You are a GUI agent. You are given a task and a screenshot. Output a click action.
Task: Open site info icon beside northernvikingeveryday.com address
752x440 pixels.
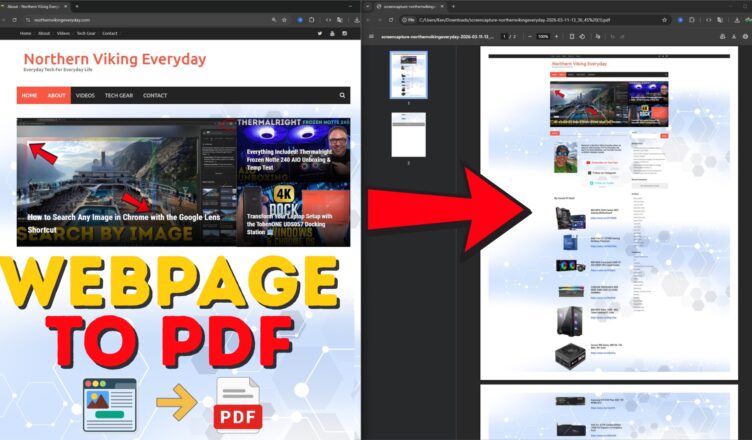[28, 20]
